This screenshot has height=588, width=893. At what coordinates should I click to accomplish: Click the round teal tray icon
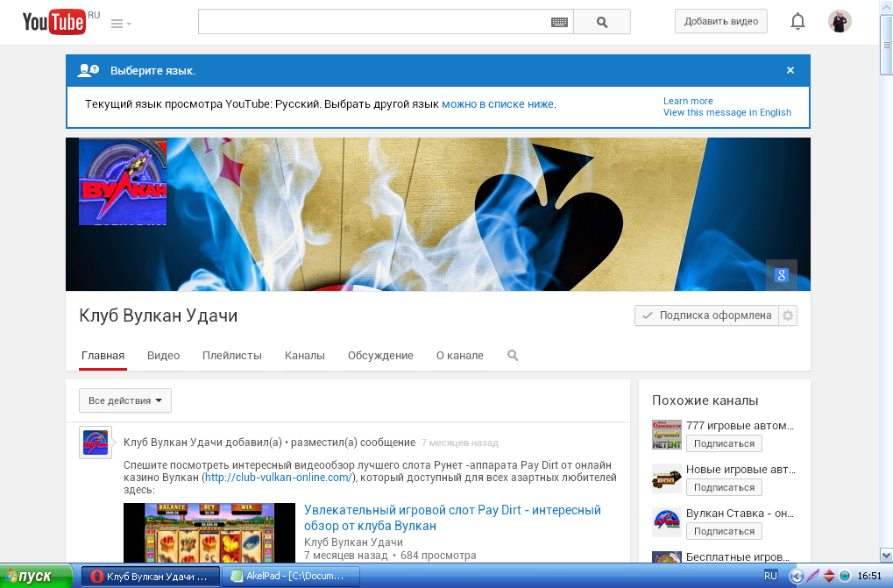coord(845,576)
